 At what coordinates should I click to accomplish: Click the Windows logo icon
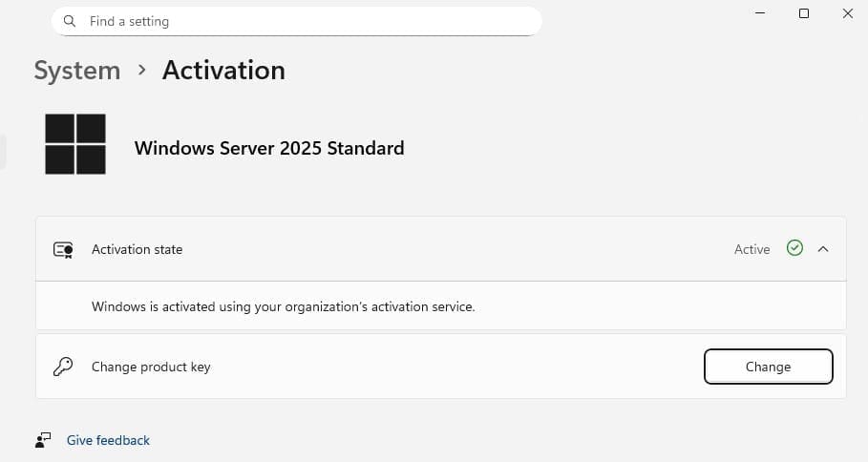coord(75,144)
